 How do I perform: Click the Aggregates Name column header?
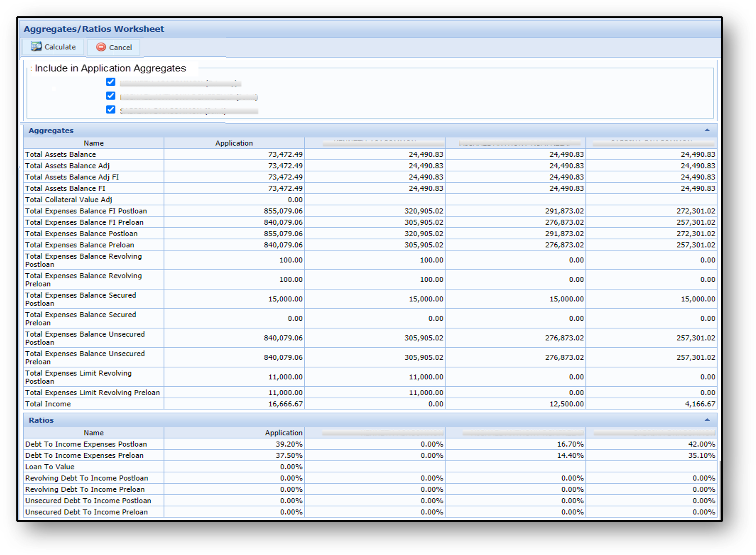click(93, 143)
